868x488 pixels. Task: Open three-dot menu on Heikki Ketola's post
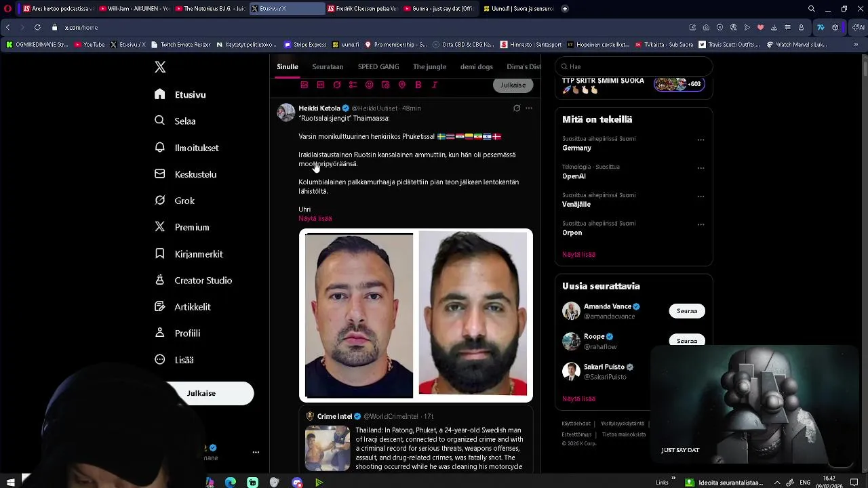(x=529, y=108)
